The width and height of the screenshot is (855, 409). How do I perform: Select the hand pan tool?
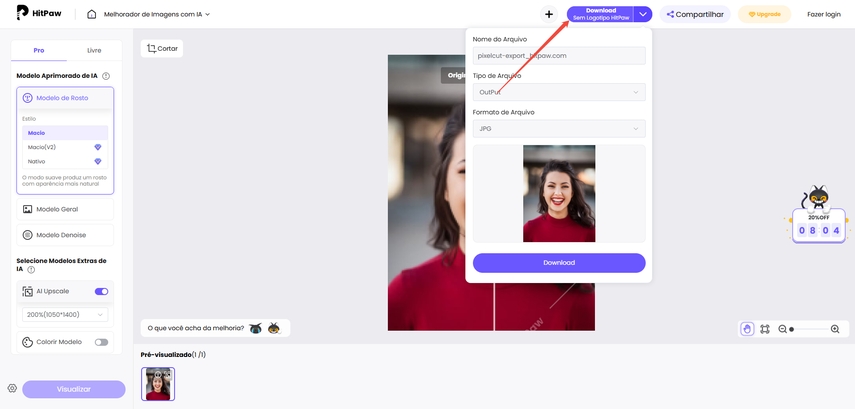[747, 329]
